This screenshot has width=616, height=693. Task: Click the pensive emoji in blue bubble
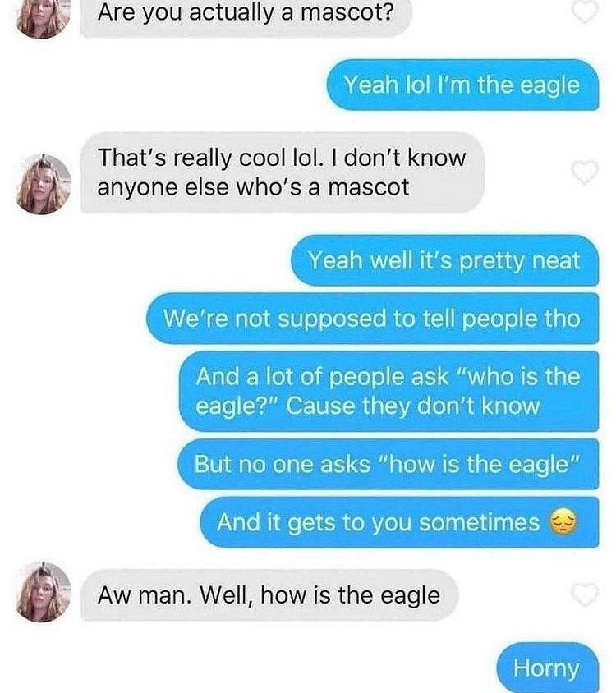[563, 521]
